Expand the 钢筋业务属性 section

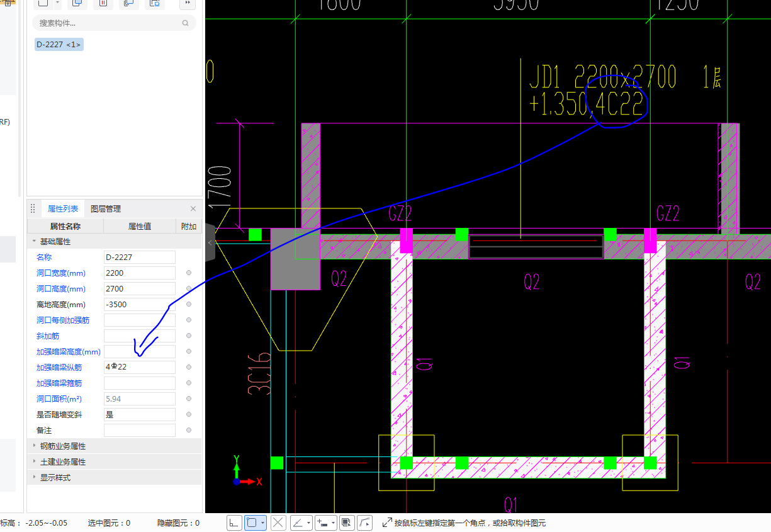[x=63, y=446]
